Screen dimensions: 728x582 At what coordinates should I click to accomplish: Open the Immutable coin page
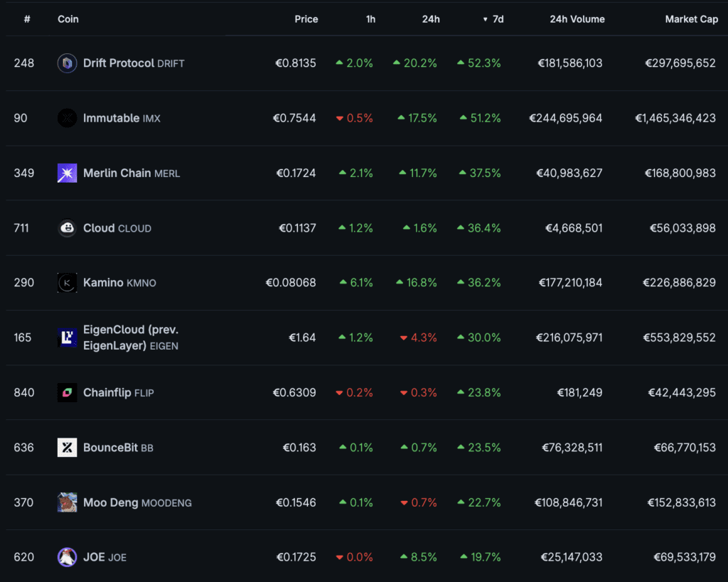click(x=122, y=118)
